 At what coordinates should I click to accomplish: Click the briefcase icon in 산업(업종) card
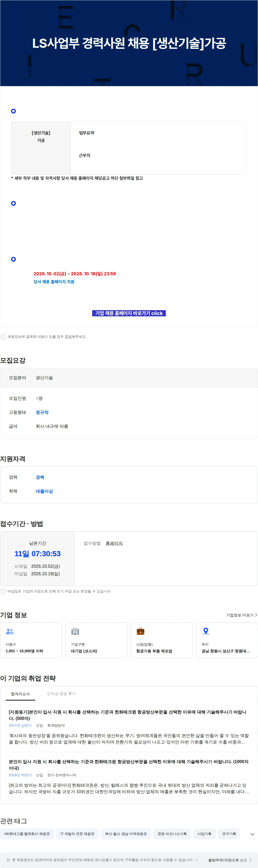tap(141, 631)
